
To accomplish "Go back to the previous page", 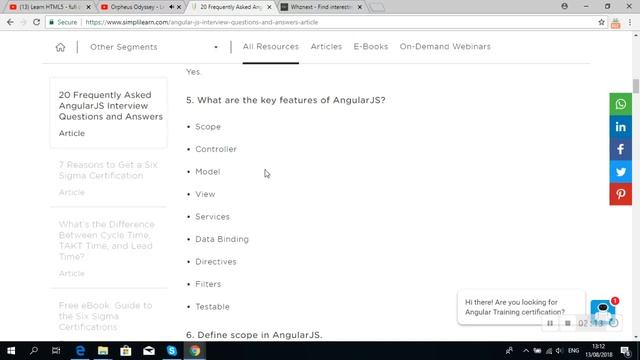I will 10,22.
